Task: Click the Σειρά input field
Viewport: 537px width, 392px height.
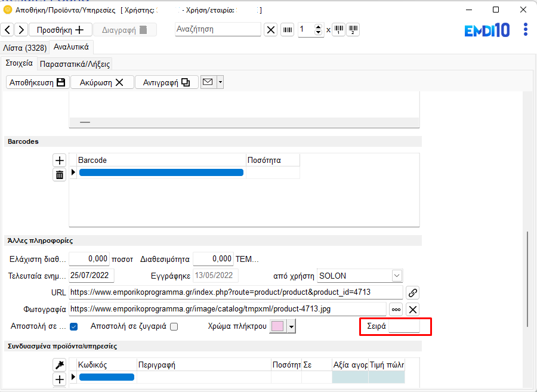Action: click(x=404, y=326)
